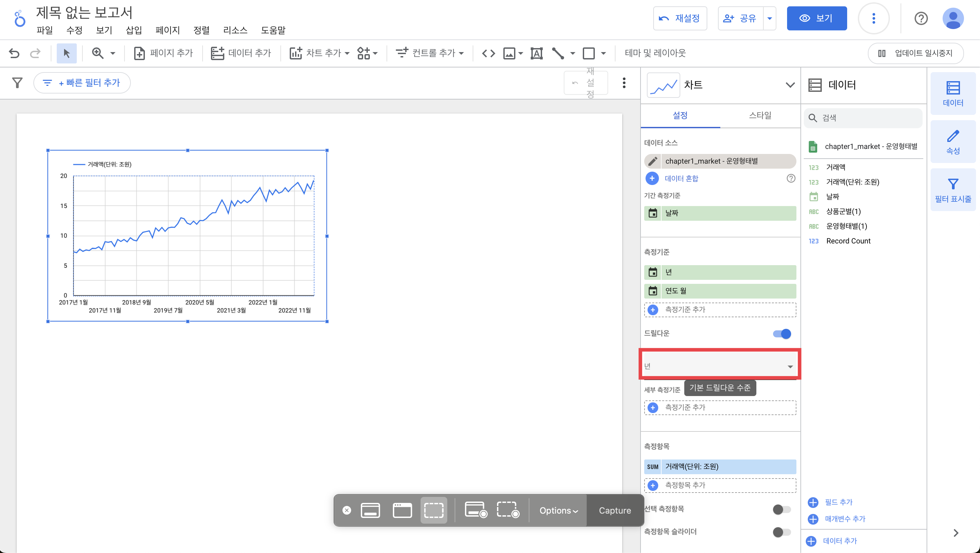
Task: Click the filter funnel icon
Action: (x=17, y=82)
